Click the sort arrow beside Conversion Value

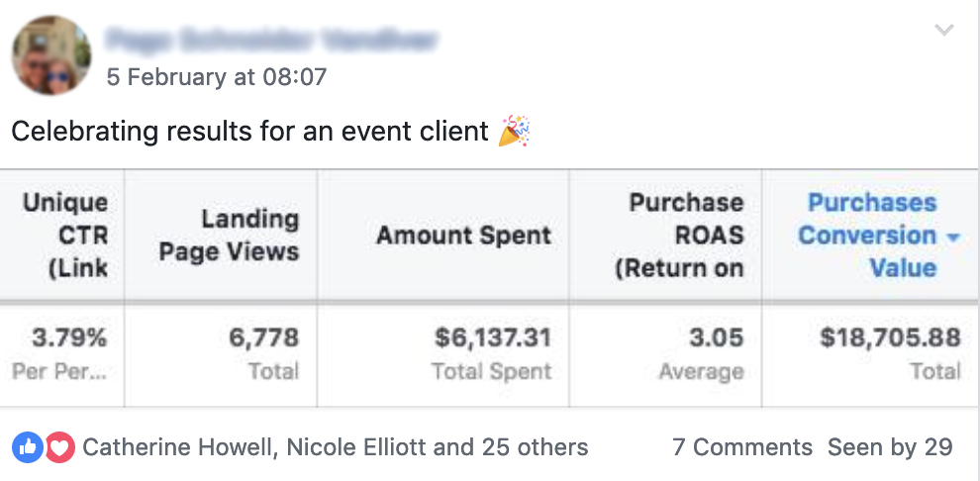tap(953, 238)
